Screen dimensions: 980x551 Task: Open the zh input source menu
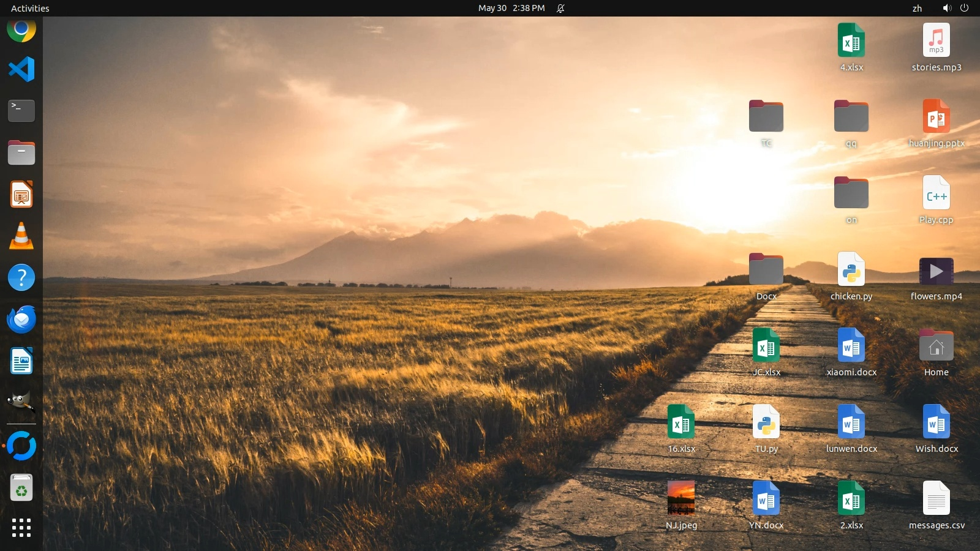[917, 8]
